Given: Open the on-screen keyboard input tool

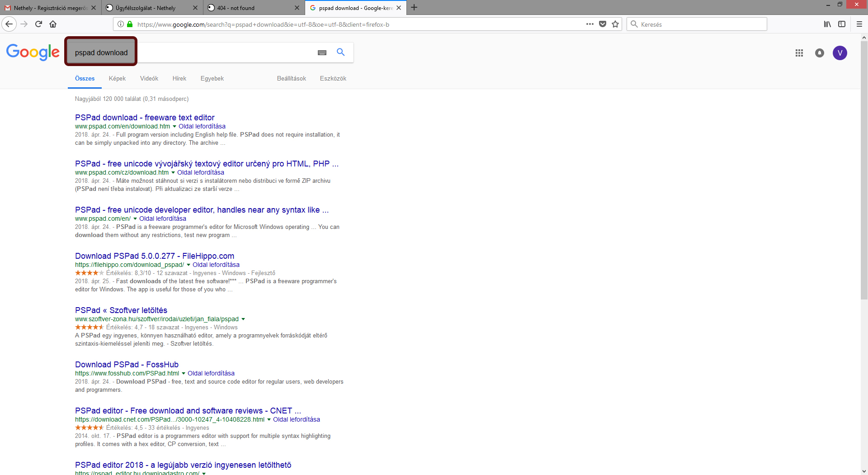Looking at the screenshot, I should tap(322, 52).
